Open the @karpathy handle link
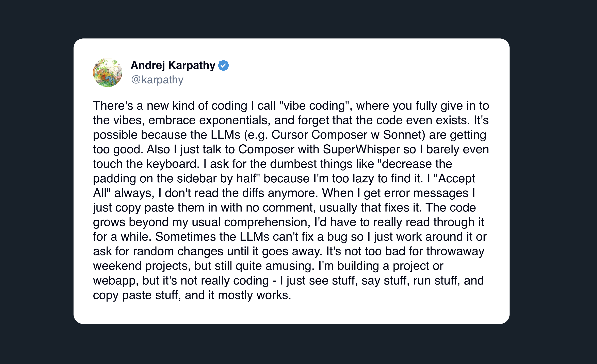 coord(157,80)
